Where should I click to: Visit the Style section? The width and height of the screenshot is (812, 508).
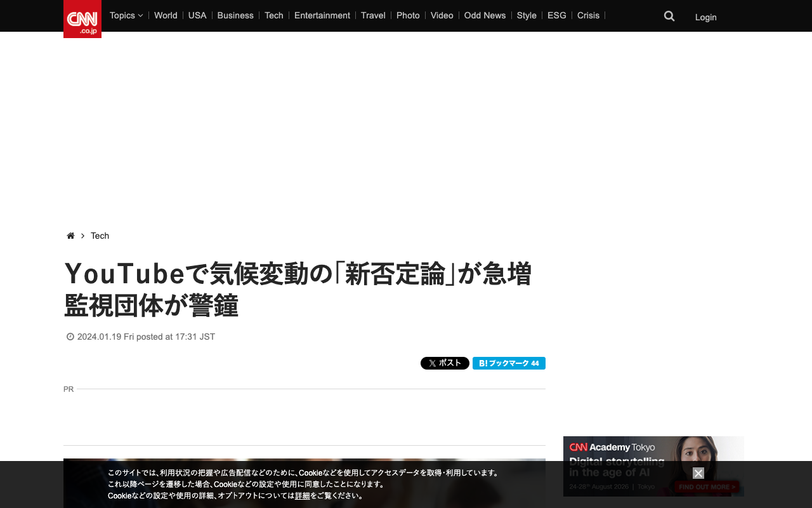click(527, 15)
